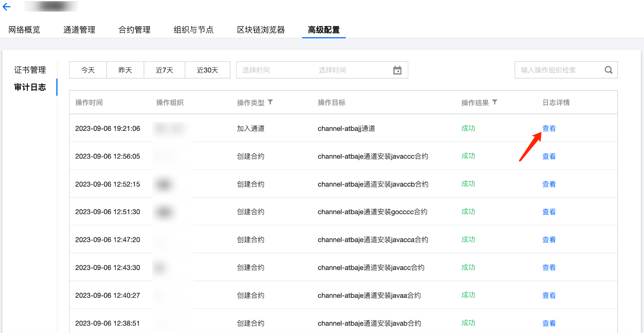Open 查看 for the 12:52:15 entry
Image resolution: width=644 pixels, height=333 pixels.
coord(549,184)
